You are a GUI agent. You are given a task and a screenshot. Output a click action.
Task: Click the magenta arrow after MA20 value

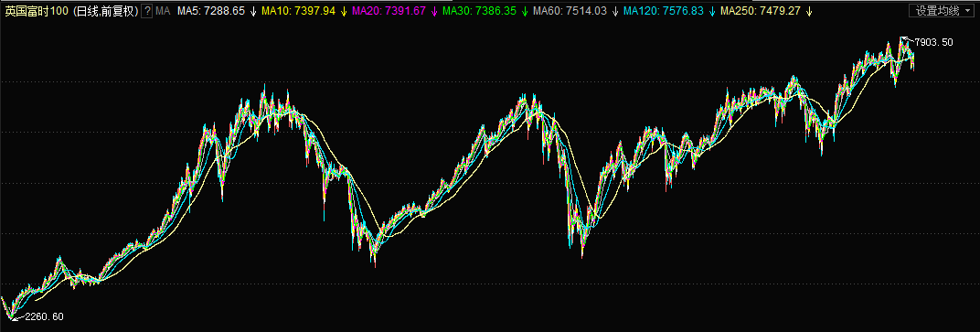coord(433,11)
